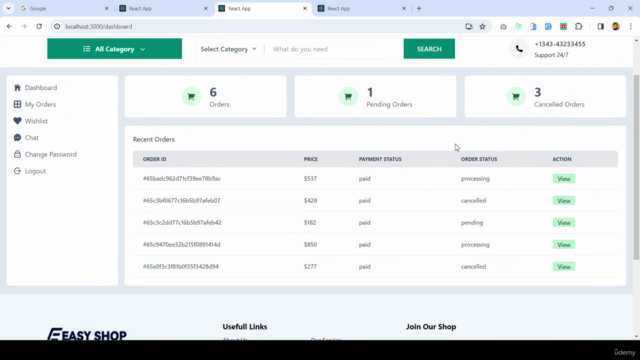Click the Easy Shop footer logo

click(x=87, y=334)
